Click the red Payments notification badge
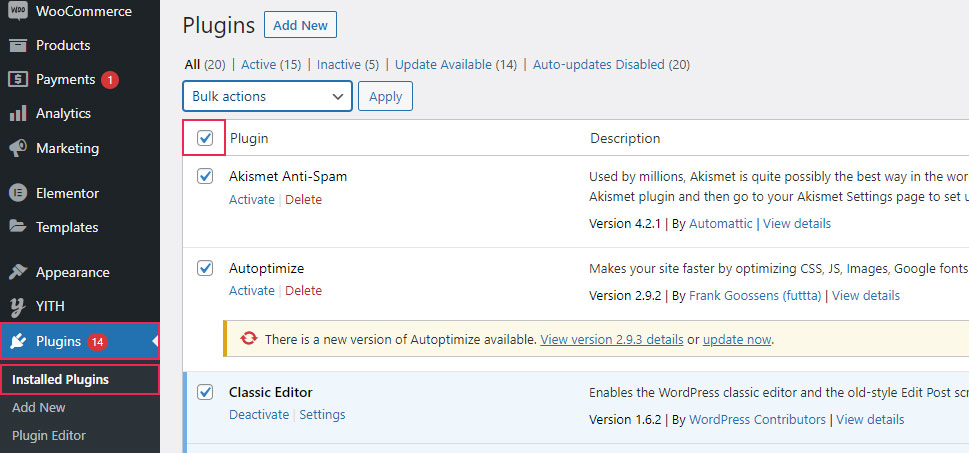Screen dimensions: 969x453 tap(110, 80)
